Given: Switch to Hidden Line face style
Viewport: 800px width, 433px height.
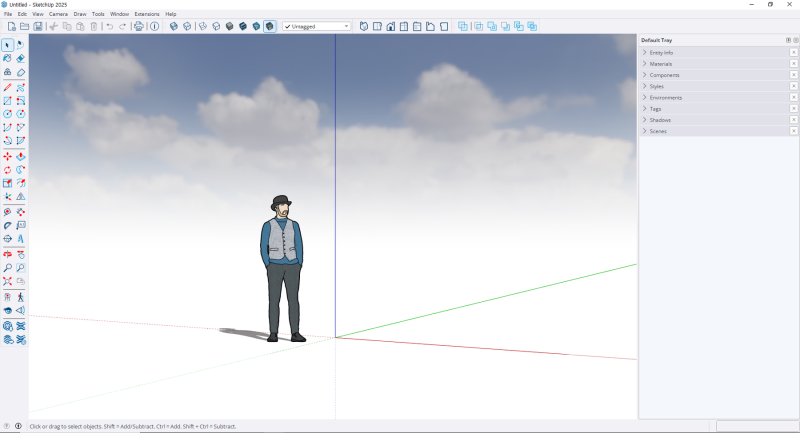Looking at the screenshot, I should (216, 27).
